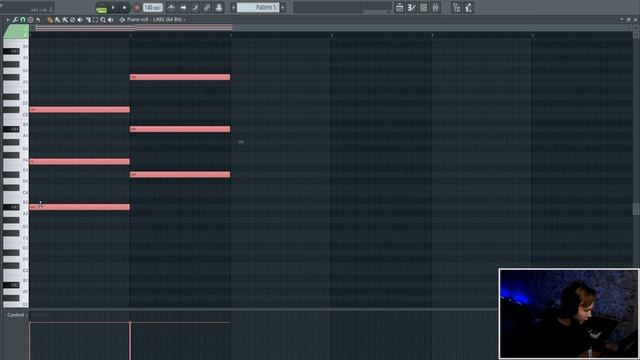The image size is (640, 360).
Task: Click bar 3 marker on the timeline ruler
Action: click(x=231, y=36)
